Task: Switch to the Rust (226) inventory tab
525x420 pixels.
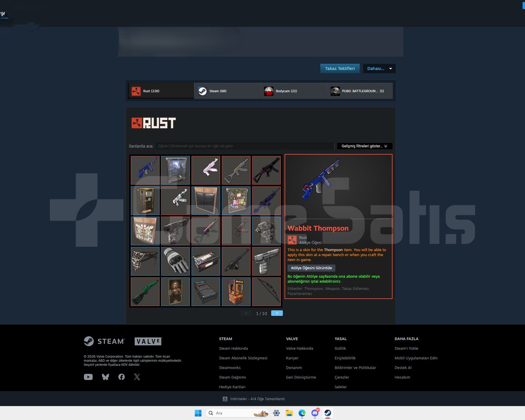Action: click(161, 91)
